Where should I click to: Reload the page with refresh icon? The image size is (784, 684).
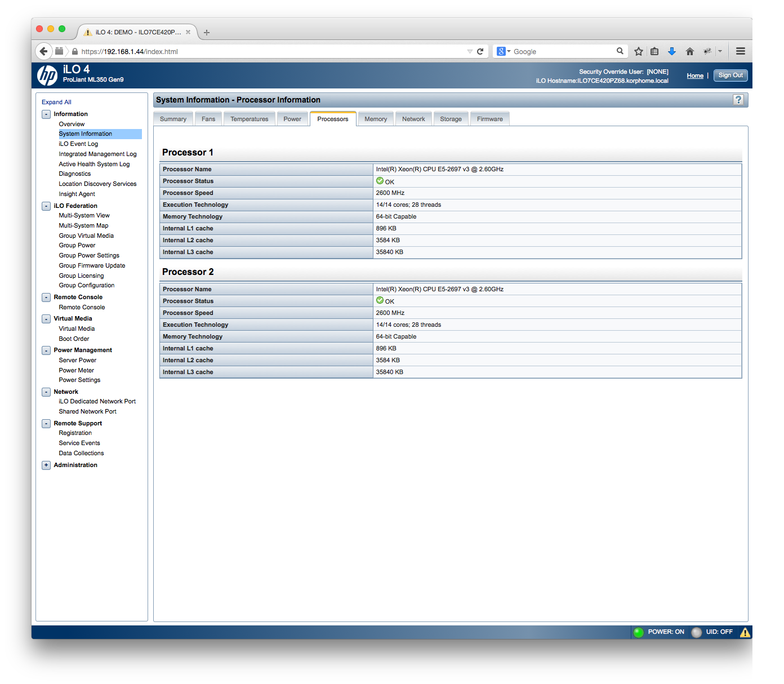(x=480, y=51)
